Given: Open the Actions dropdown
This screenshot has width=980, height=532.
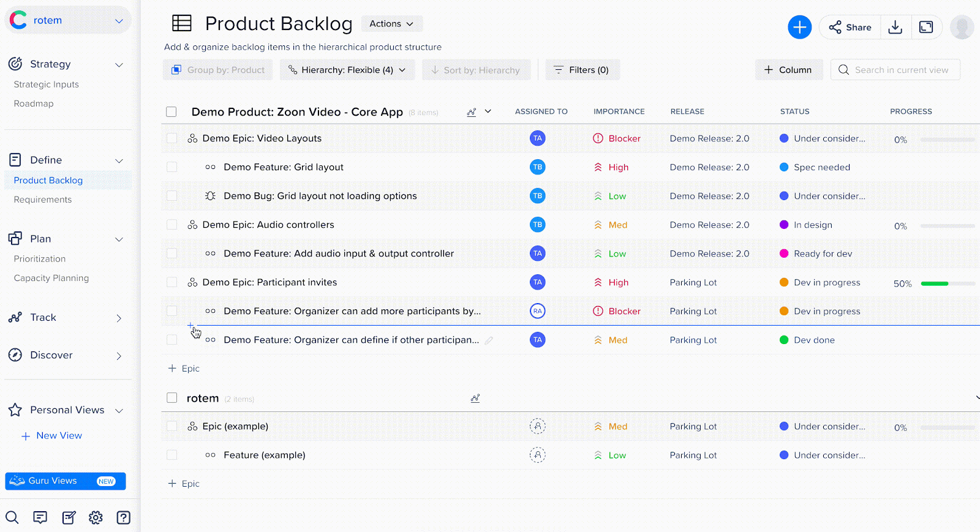Looking at the screenshot, I should [x=391, y=24].
